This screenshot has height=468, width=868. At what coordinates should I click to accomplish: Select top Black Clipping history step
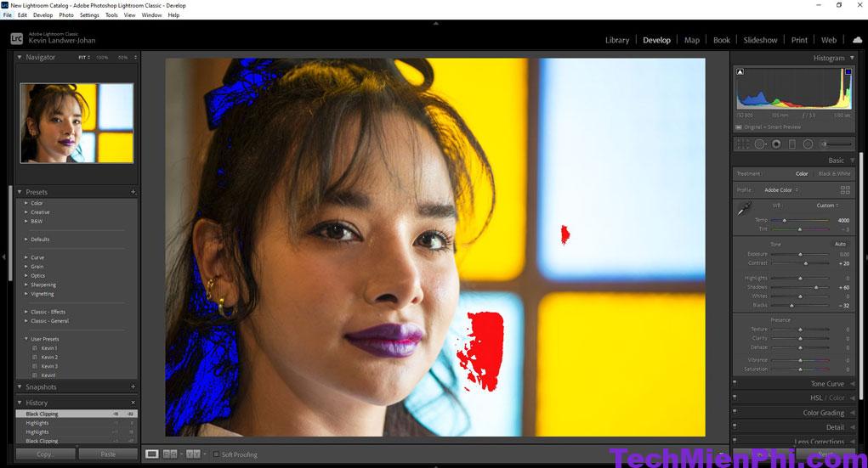[x=77, y=414]
